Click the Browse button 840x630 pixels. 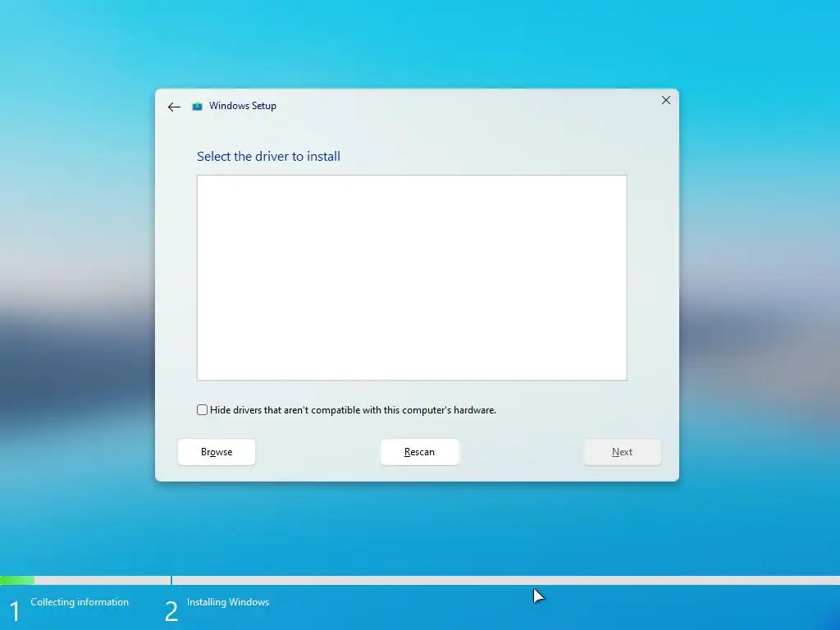[217, 452]
